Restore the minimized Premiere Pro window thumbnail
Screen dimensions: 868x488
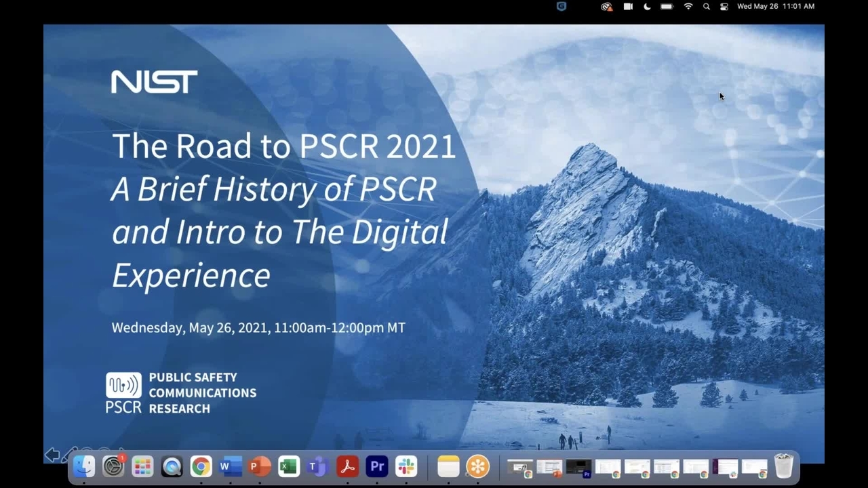pyautogui.click(x=578, y=468)
